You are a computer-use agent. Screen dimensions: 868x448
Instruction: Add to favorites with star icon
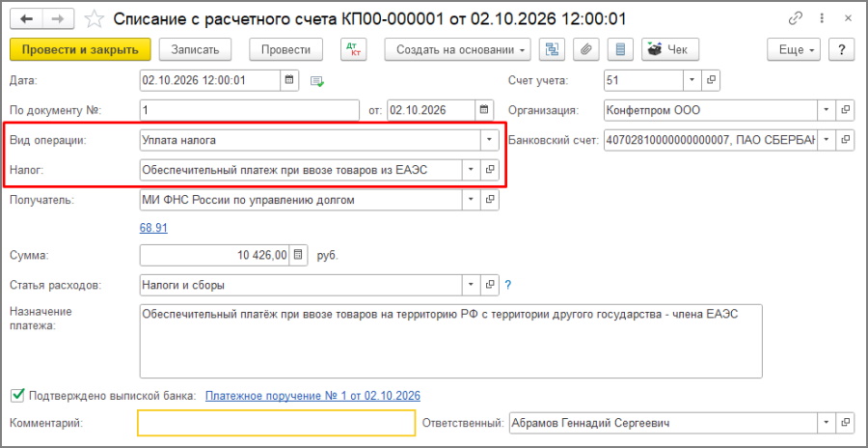tap(95, 19)
